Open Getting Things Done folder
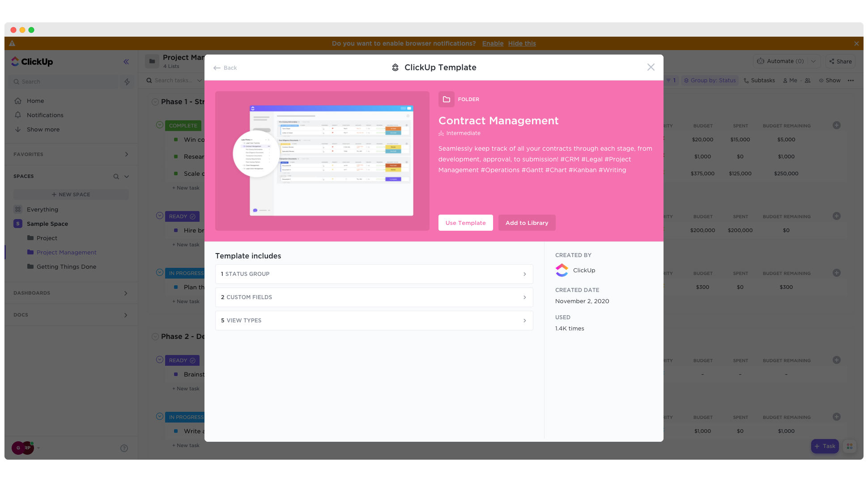868x482 pixels. point(66,266)
